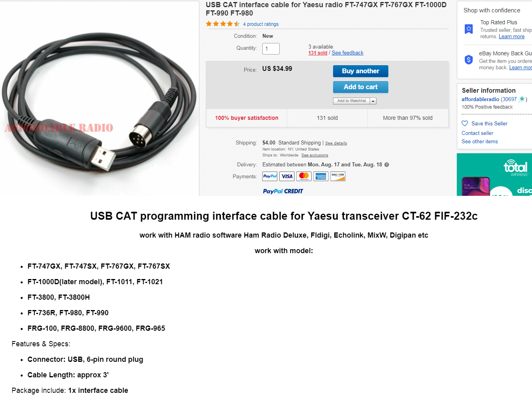Click the Save this Seller heart icon

(x=465, y=123)
